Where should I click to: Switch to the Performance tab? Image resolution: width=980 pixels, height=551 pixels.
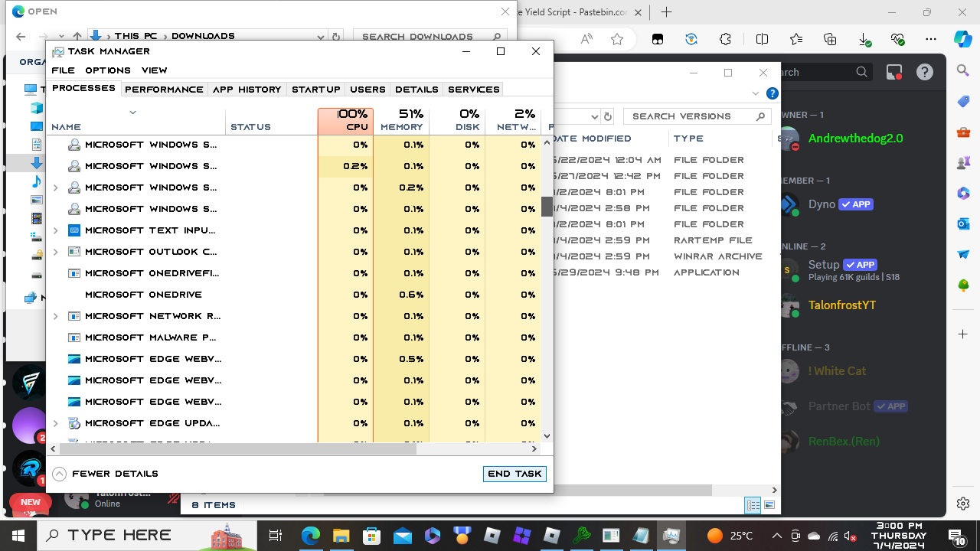tap(164, 90)
